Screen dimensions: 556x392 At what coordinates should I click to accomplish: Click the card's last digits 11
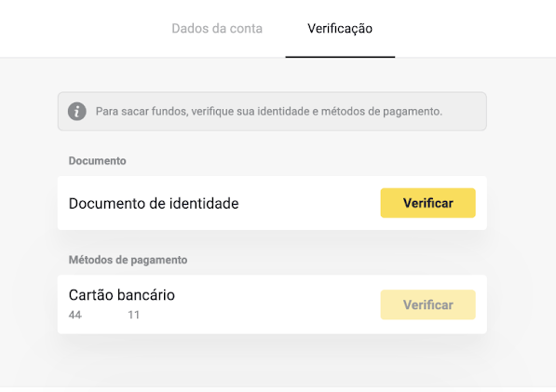coord(134,315)
